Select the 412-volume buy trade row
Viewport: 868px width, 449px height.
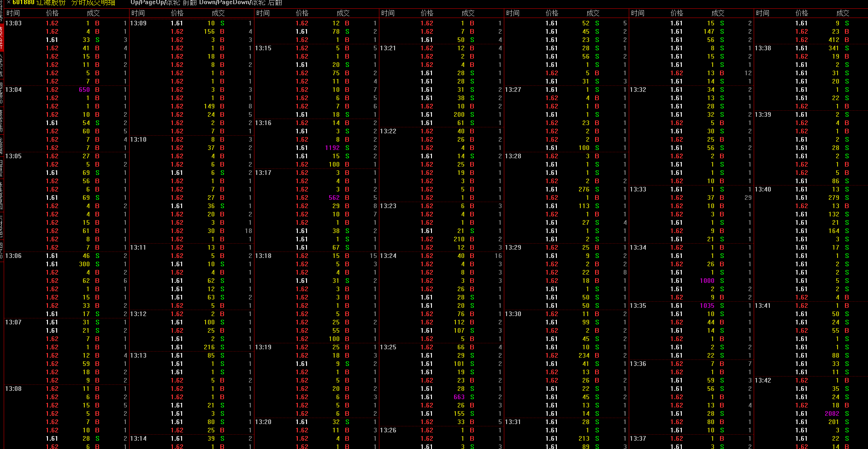click(x=833, y=40)
